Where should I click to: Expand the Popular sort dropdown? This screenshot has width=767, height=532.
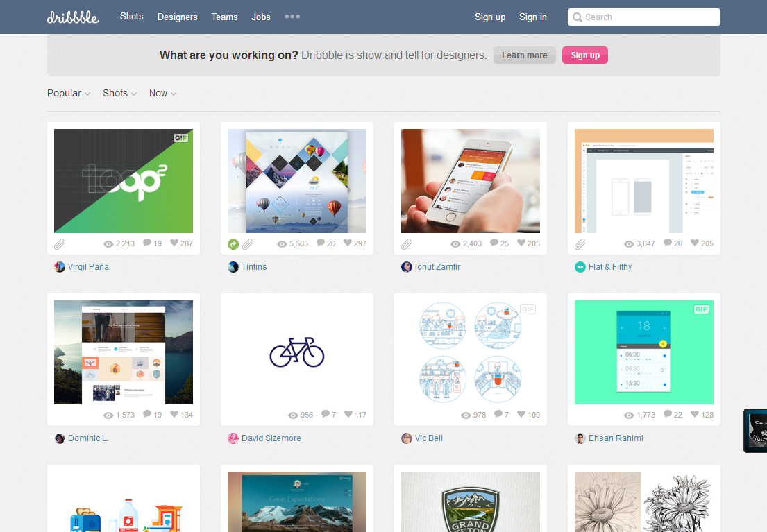click(x=69, y=93)
